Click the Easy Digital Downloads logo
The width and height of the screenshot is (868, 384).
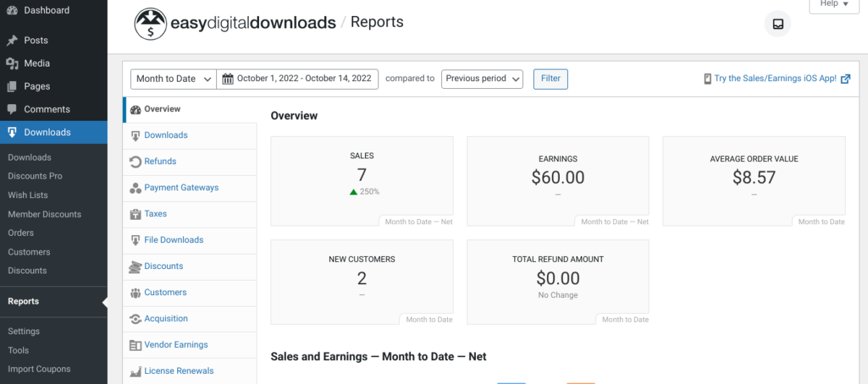click(235, 23)
